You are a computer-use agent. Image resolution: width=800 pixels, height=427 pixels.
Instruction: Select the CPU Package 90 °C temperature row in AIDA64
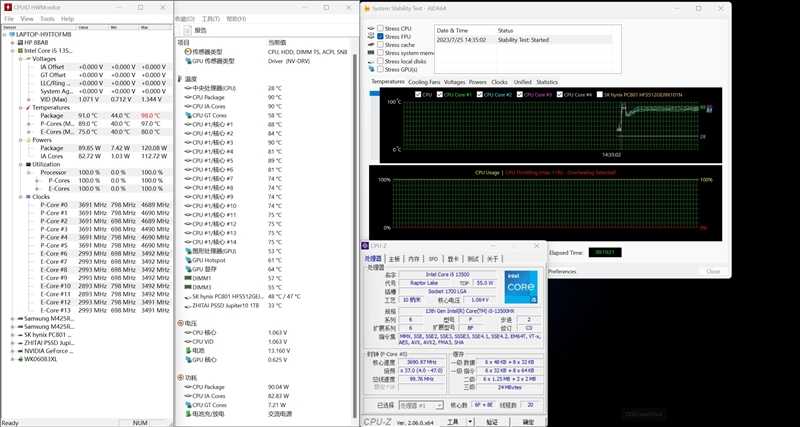(x=264, y=97)
